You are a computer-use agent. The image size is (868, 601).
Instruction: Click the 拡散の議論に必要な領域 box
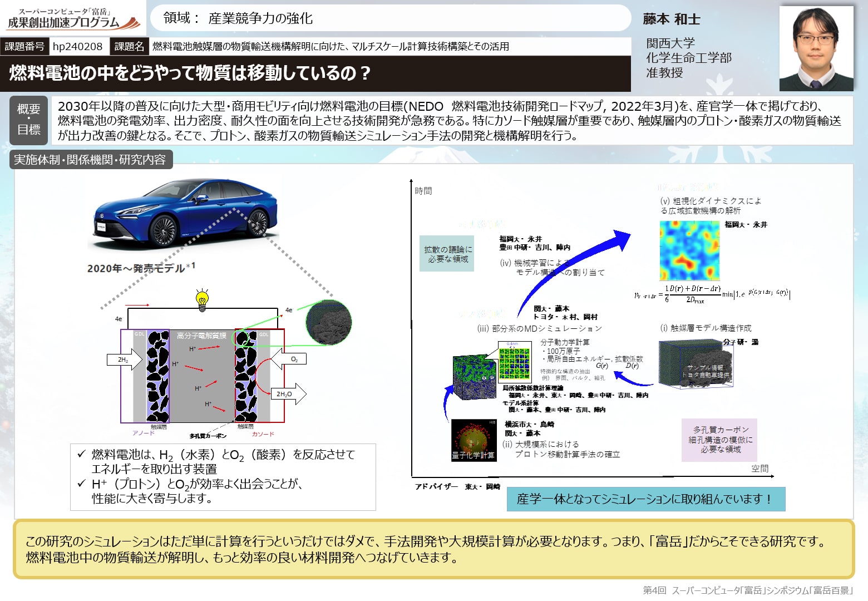[x=448, y=254]
